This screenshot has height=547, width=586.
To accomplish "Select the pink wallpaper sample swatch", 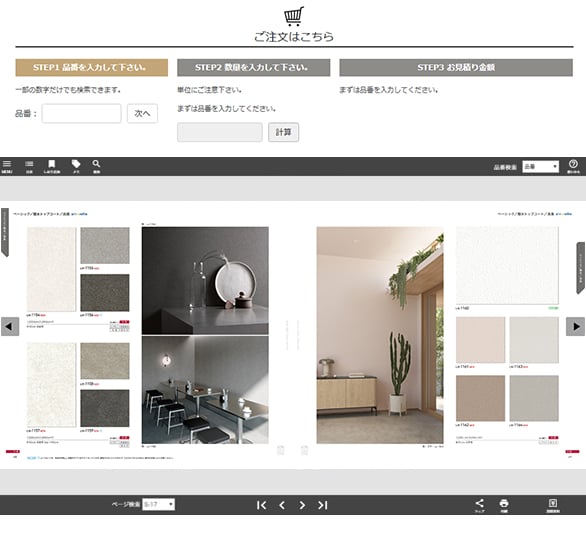I will (480, 340).
